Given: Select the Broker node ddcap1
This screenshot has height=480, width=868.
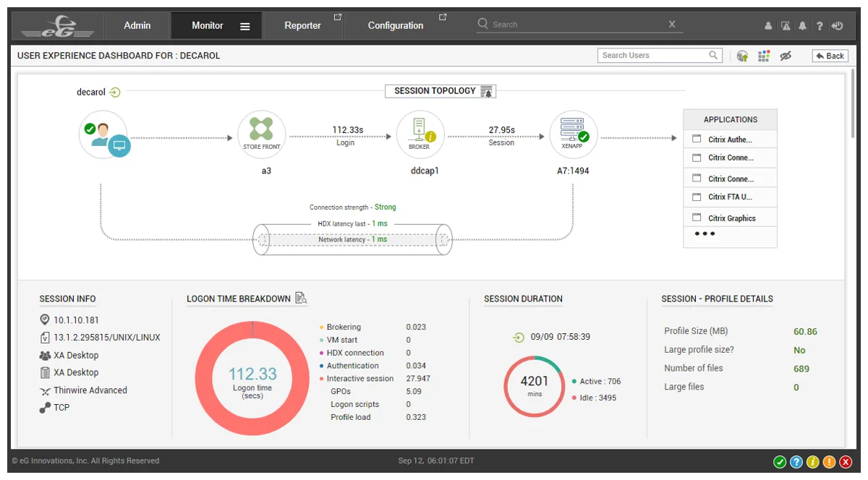Looking at the screenshot, I should [x=420, y=134].
